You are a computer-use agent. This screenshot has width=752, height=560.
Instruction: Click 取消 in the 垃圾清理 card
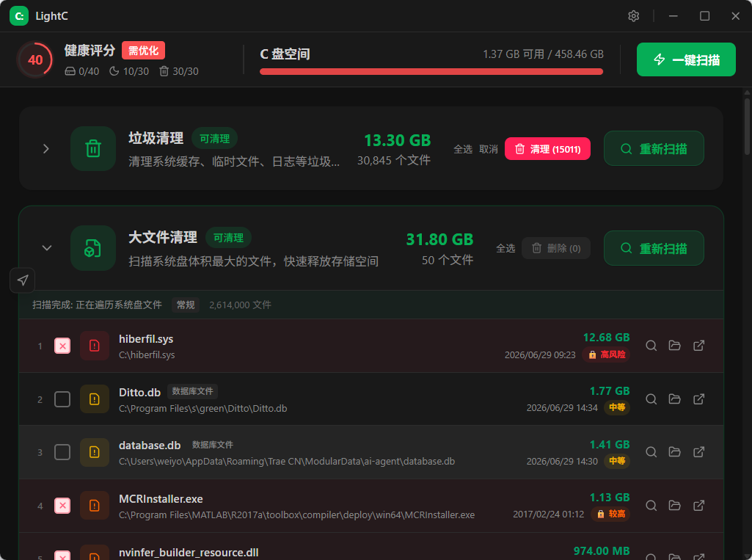(x=488, y=149)
